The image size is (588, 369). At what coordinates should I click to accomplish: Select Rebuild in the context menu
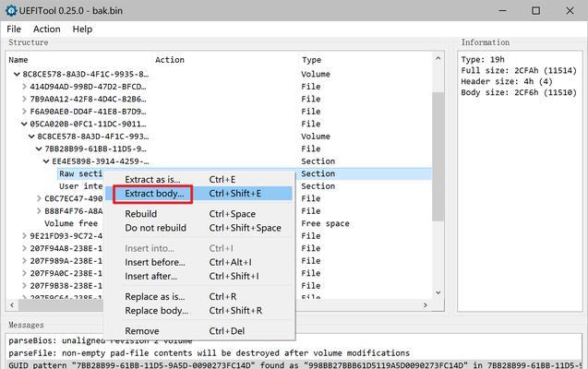point(198,214)
